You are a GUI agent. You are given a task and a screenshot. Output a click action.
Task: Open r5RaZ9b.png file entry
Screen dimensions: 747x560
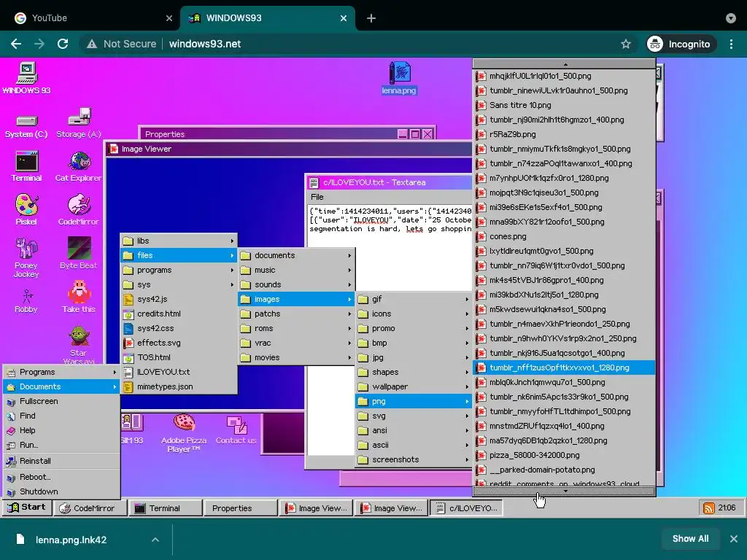pyautogui.click(x=564, y=134)
